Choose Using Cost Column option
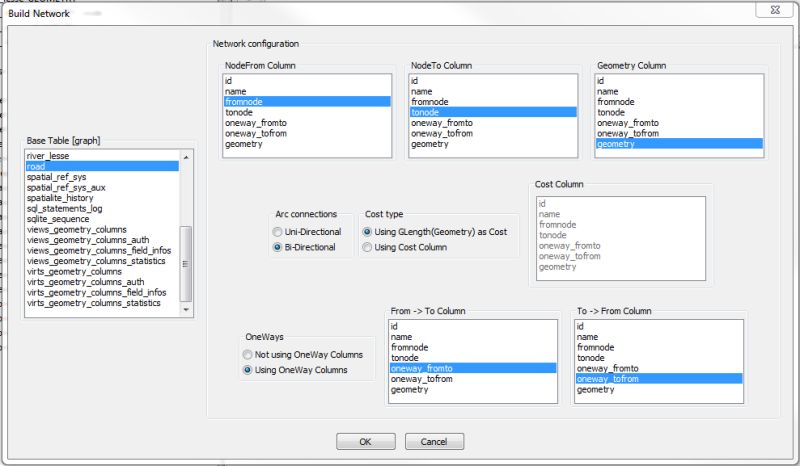This screenshot has width=800, height=466. (405, 247)
